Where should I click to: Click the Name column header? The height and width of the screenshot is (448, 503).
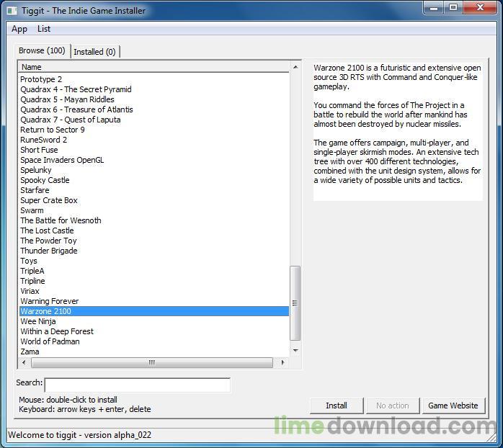154,67
